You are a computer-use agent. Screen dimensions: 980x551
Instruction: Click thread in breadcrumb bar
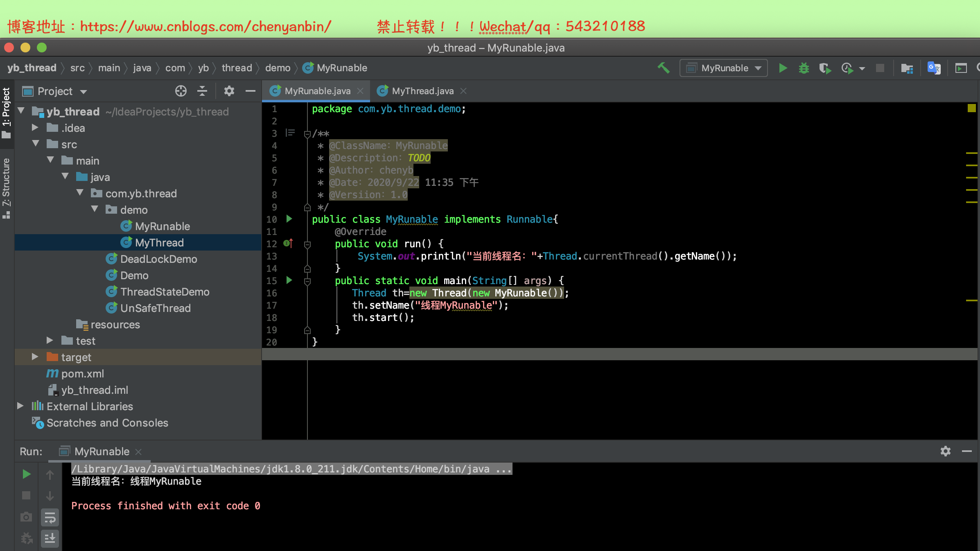tap(237, 68)
